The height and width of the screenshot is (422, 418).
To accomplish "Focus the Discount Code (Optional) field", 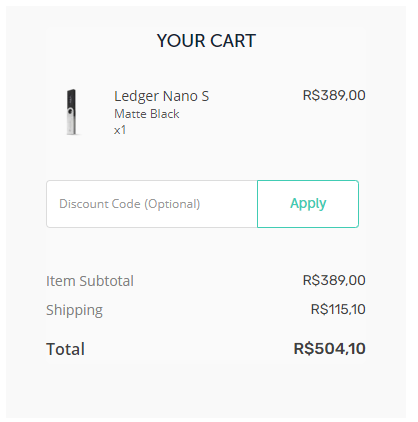I will (152, 204).
